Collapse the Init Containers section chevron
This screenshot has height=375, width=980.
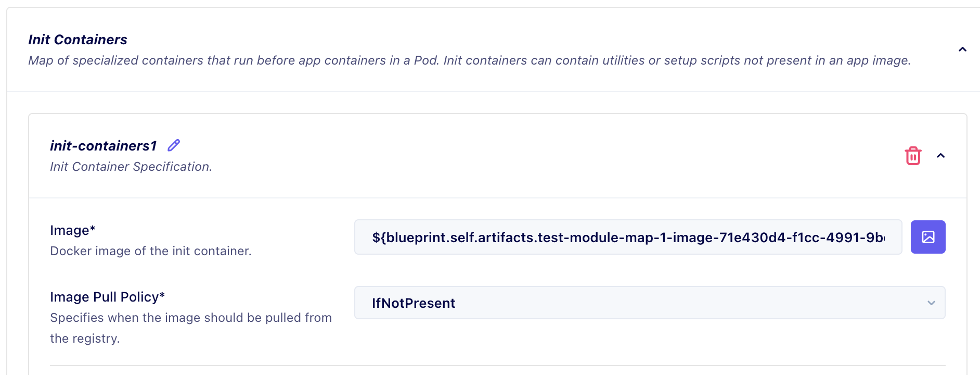962,49
